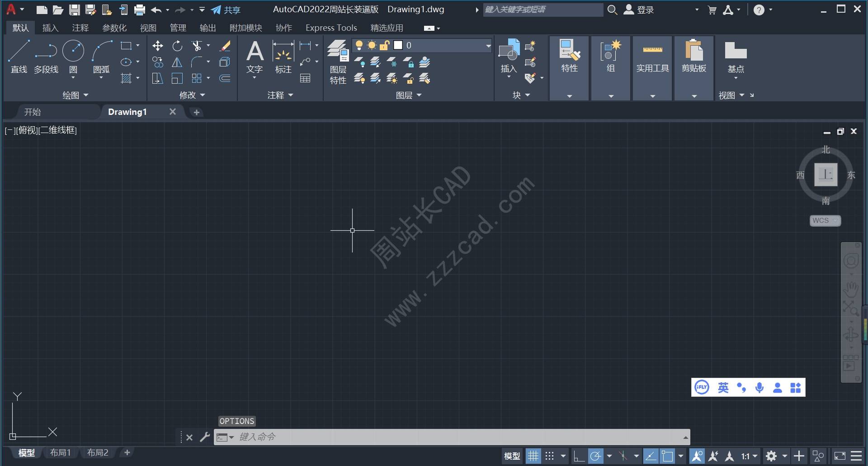Open annotation scale 1:1 dropdown
This screenshot has width=868, height=466.
749,456
